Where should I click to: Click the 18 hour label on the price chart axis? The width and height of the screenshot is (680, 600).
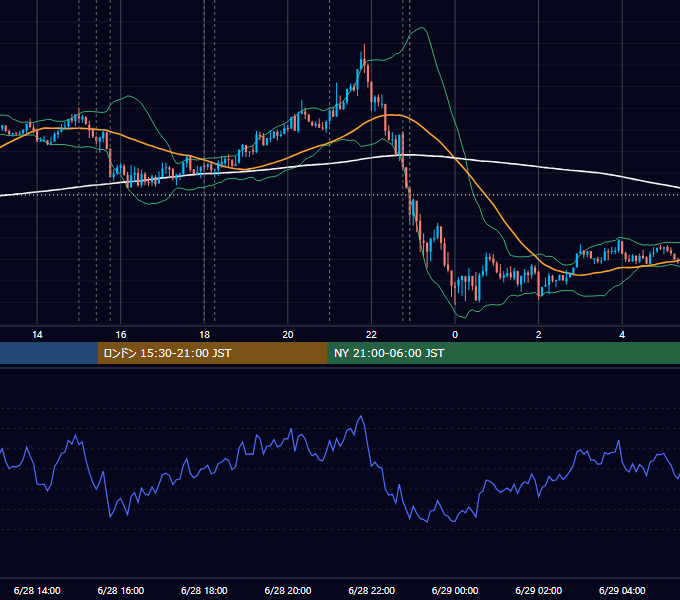[x=204, y=335]
